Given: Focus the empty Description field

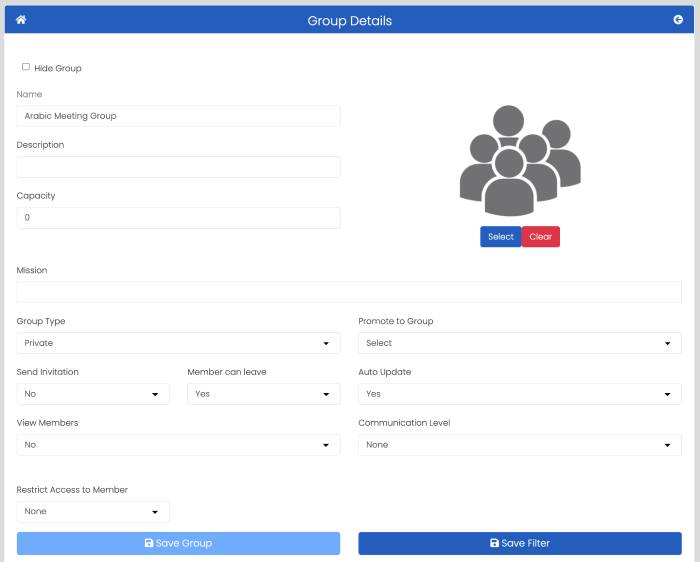Looking at the screenshot, I should pyautogui.click(x=178, y=167).
